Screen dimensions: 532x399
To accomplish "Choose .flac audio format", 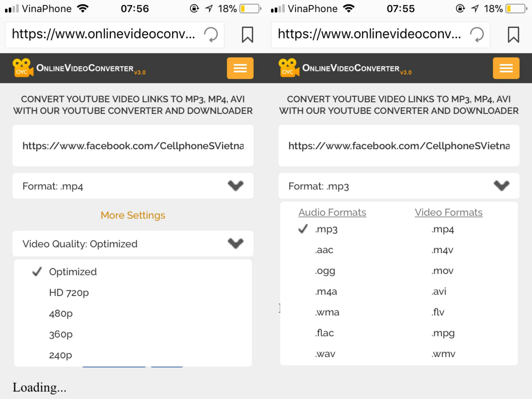I will point(324,333).
